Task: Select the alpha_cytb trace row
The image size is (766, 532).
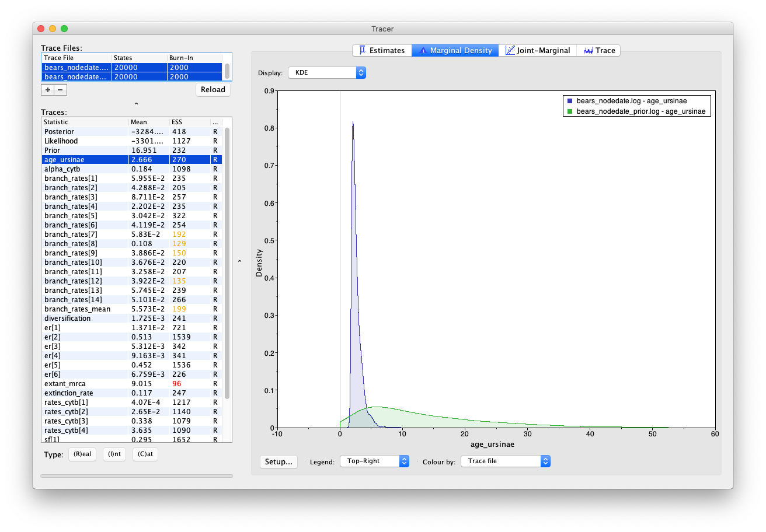Action: (132, 169)
